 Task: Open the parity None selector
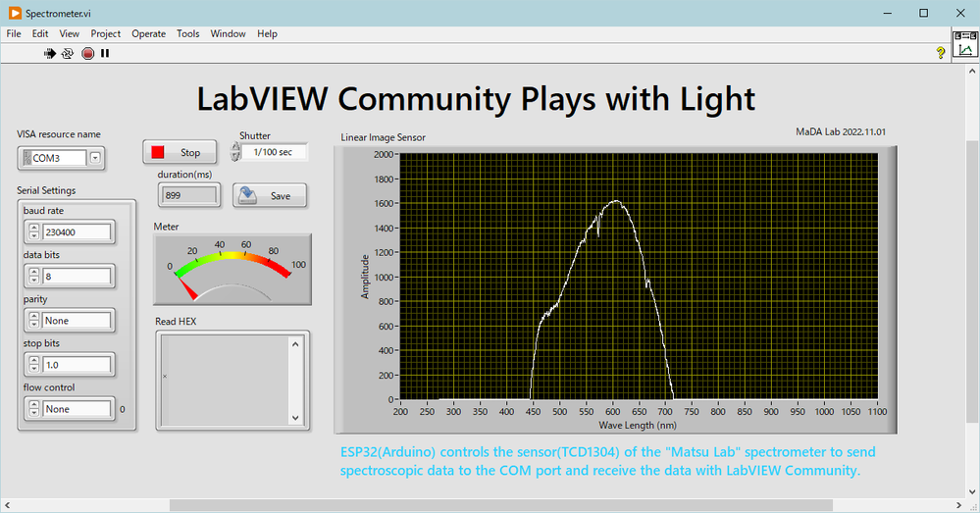(x=77, y=321)
